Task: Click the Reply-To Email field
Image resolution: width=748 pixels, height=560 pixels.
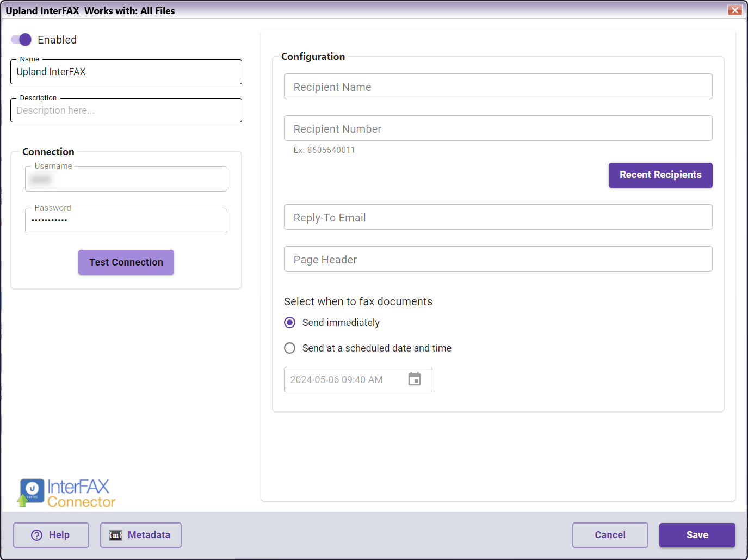Action: click(498, 217)
